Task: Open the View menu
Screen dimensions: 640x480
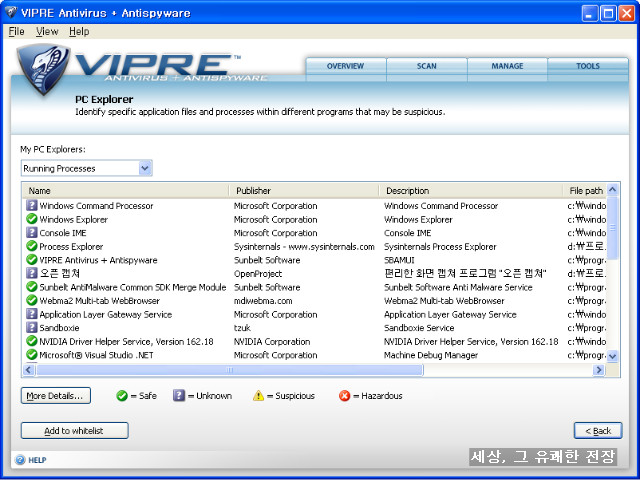Action: coord(47,31)
